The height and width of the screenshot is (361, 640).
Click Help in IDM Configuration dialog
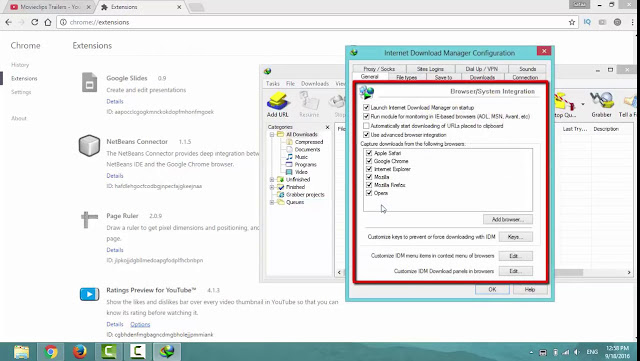pos(530,289)
